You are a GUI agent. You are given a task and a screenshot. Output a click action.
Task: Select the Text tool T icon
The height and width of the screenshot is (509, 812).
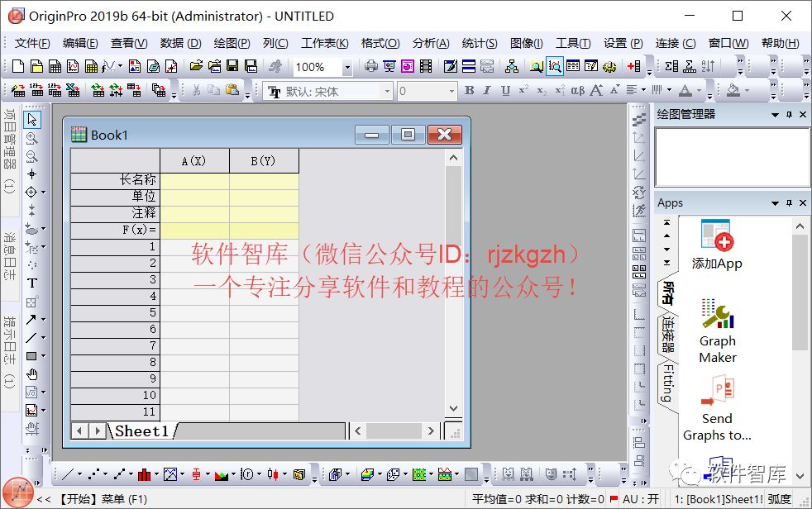(x=32, y=283)
